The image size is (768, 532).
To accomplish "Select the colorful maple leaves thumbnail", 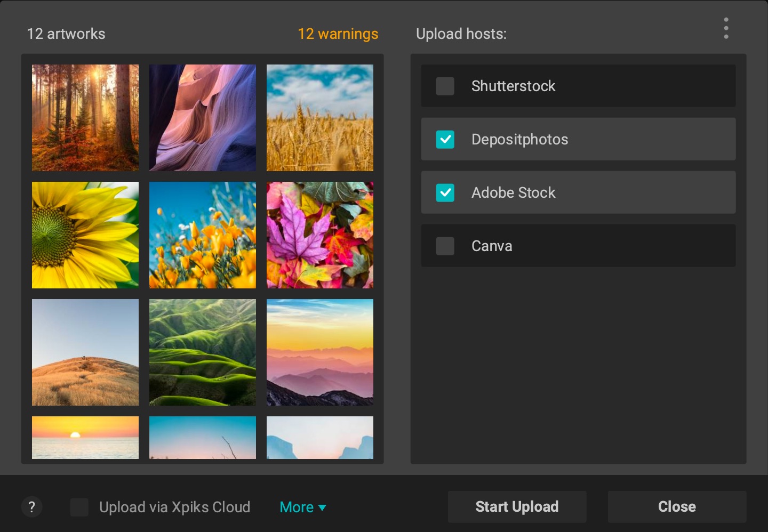I will pos(320,235).
